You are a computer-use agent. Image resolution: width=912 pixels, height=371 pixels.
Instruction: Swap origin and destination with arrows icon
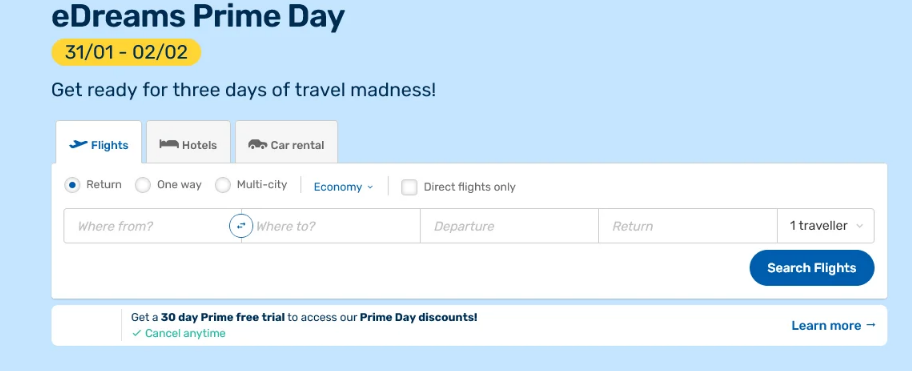[241, 226]
